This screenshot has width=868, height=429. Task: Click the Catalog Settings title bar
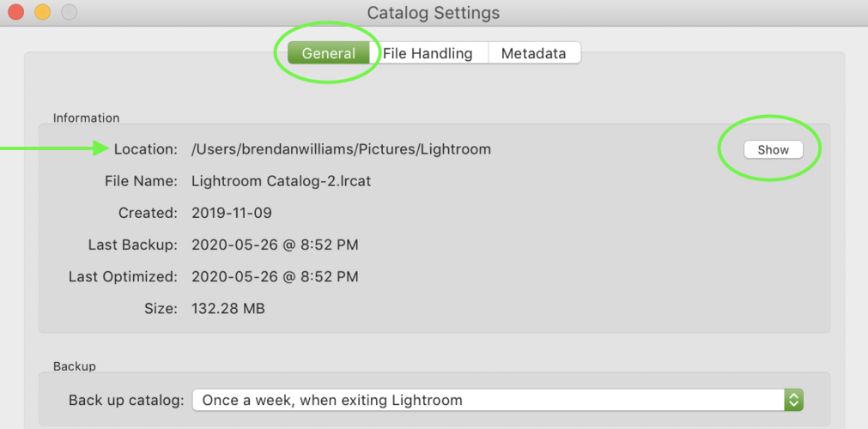click(433, 13)
